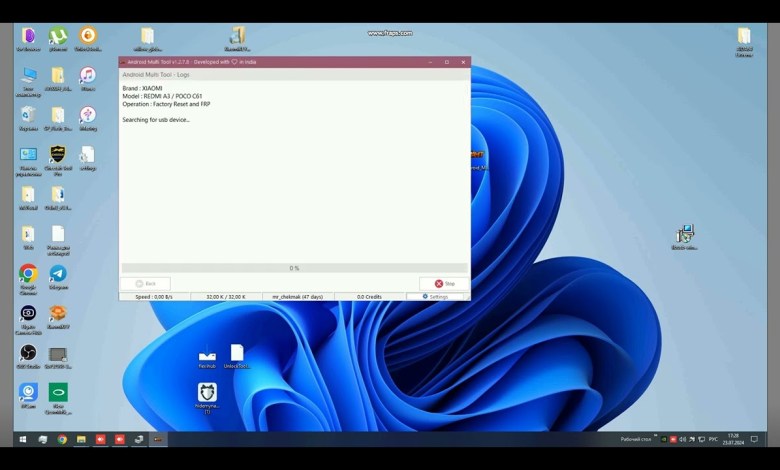
Task: Open the Google Chrome desktop icon
Action: [x=28, y=274]
